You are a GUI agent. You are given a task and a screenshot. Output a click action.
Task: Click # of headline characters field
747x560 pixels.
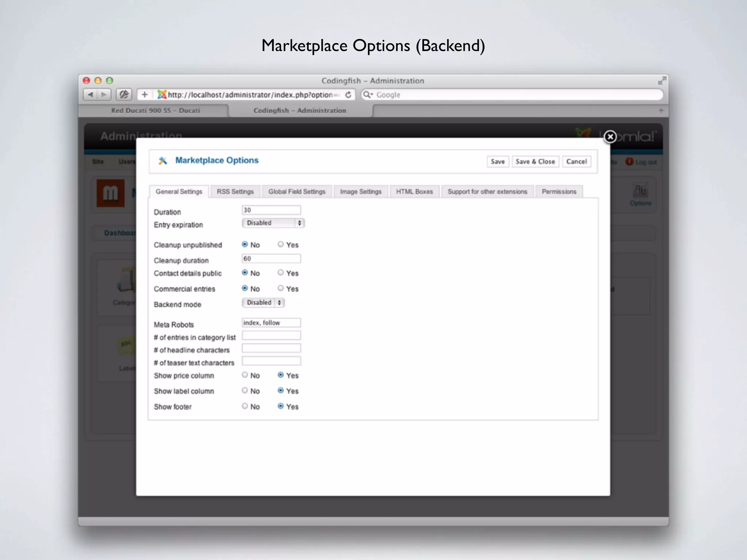[x=271, y=348]
